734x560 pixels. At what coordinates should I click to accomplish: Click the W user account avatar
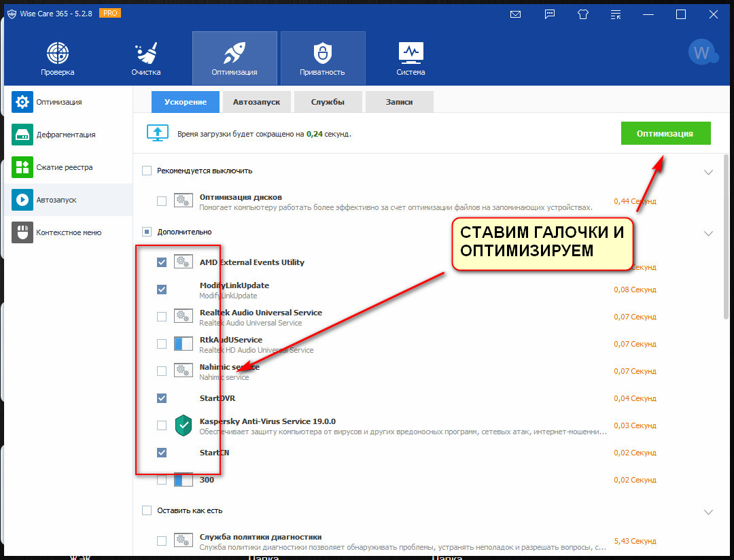(702, 52)
